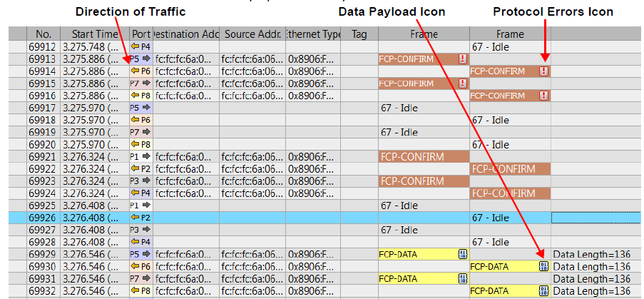Click data payload icon in row 69932
The height and width of the screenshot is (299, 644).
[544, 291]
